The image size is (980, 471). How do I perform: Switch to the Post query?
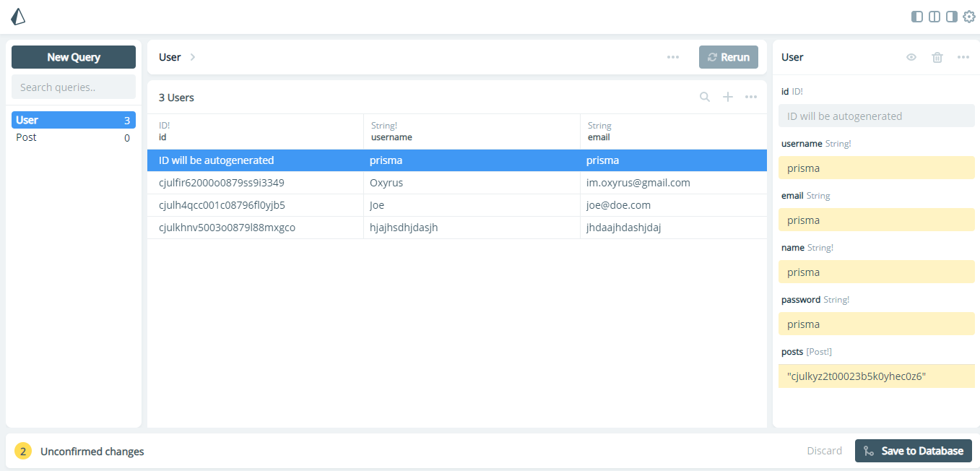(72, 137)
